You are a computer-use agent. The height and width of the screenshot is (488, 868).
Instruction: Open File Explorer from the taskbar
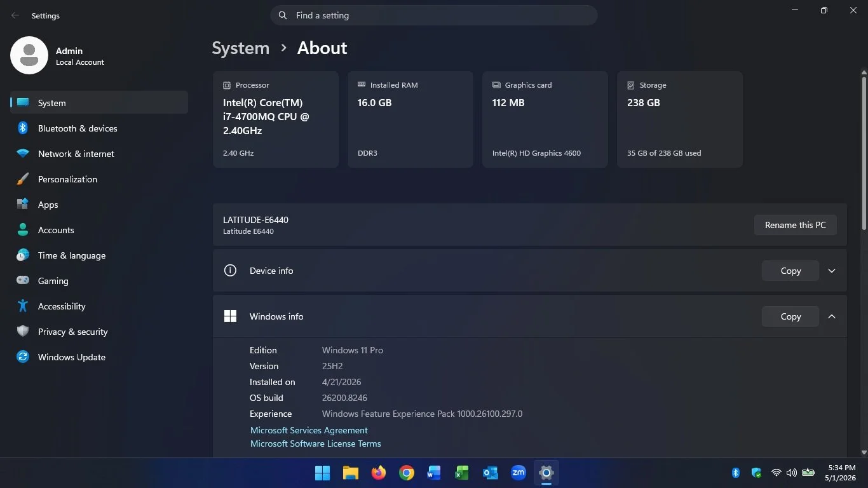point(351,473)
